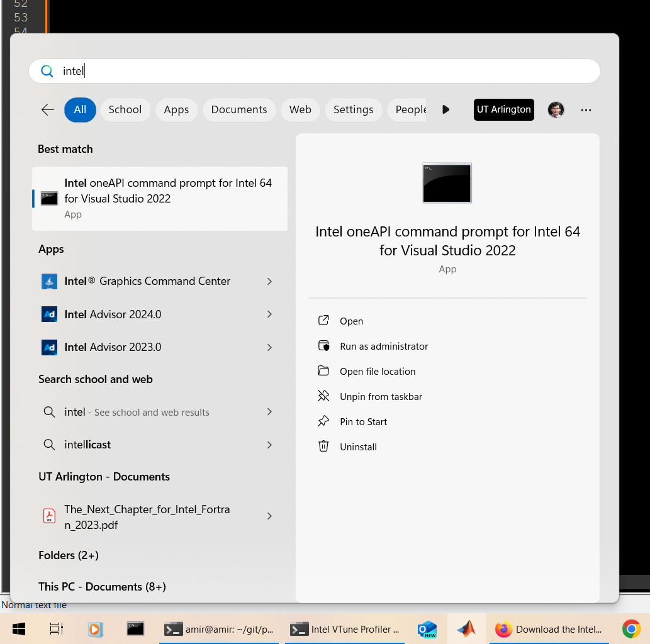The image size is (650, 644).
Task: Open the media player taskbar icon
Action: 96,629
